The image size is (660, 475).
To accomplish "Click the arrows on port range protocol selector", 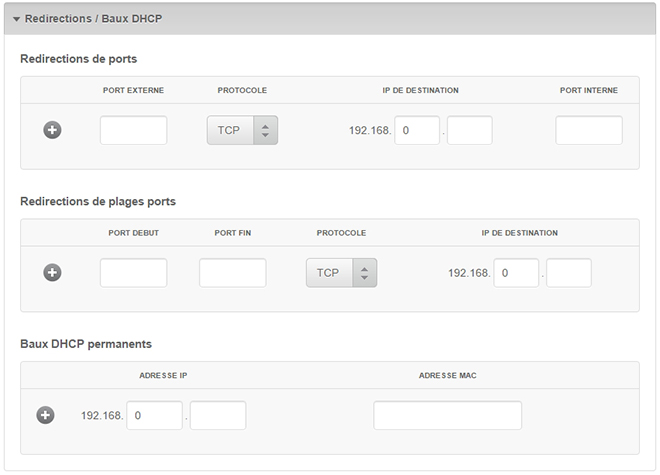I will coord(364,273).
